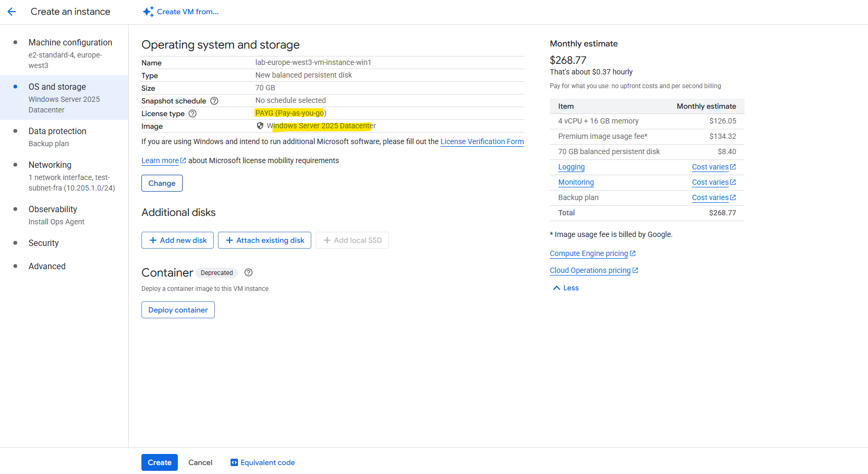Viewport: 868px width, 474px height.
Task: Open License type help icon
Action: 193,113
